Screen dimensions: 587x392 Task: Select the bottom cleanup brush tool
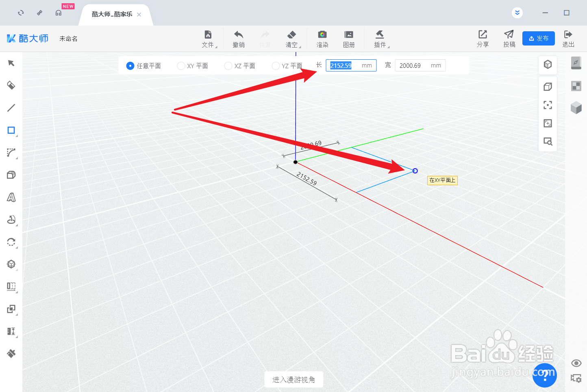click(11, 353)
